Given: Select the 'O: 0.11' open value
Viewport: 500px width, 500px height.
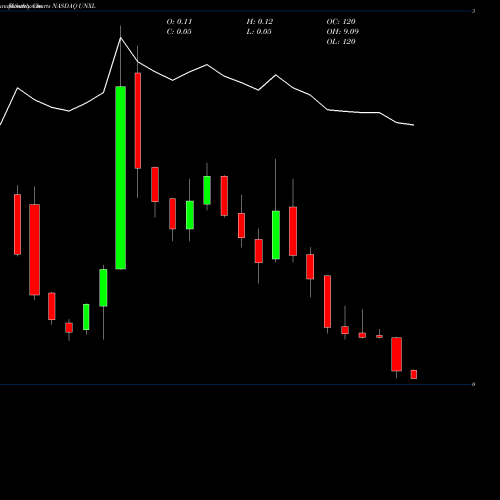Looking at the screenshot, I should pos(179,22).
